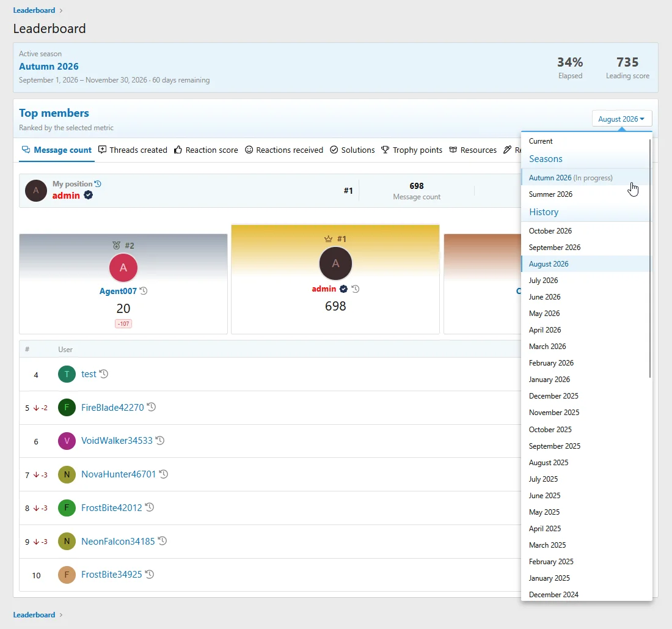This screenshot has width=672, height=629.
Task: Choose October 2026 from History list
Action: tap(585, 230)
